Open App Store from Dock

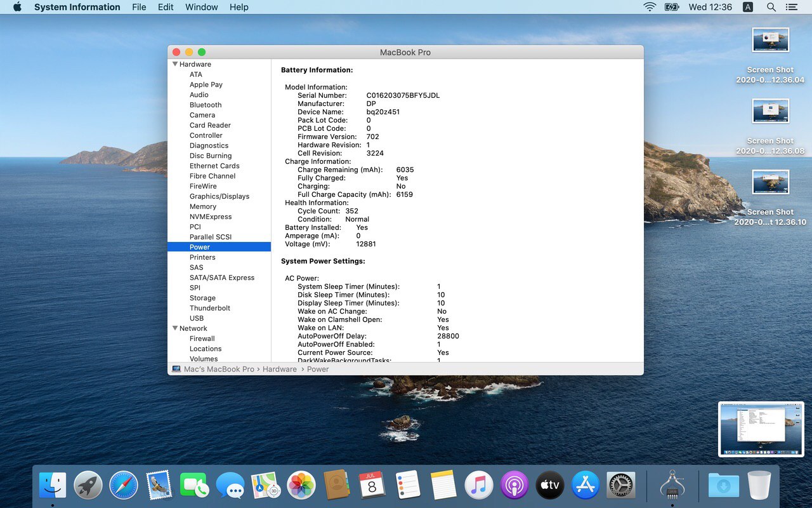coord(586,486)
